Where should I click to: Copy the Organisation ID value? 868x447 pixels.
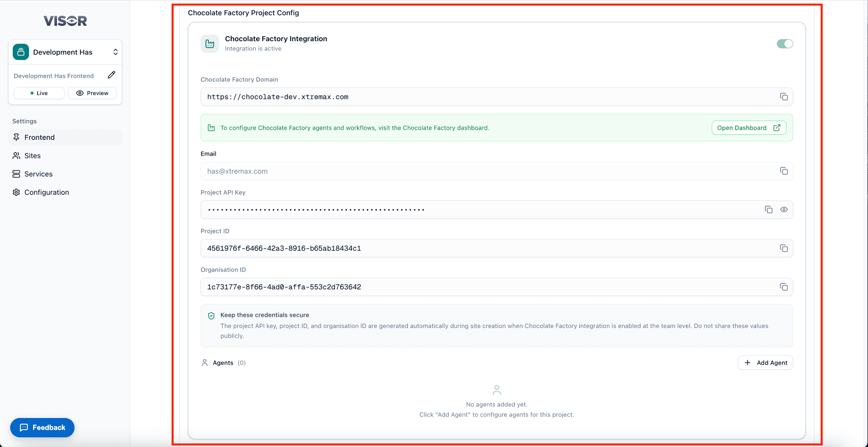pos(784,287)
